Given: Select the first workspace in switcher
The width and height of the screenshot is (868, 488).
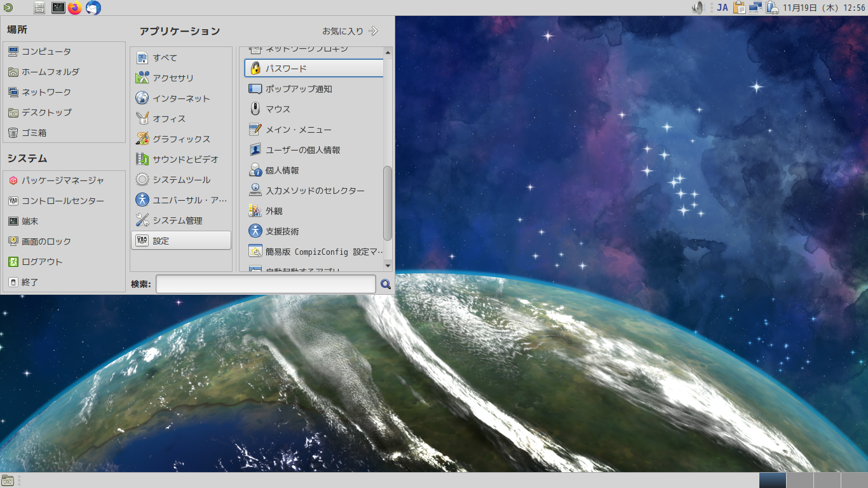Looking at the screenshot, I should tap(773, 480).
